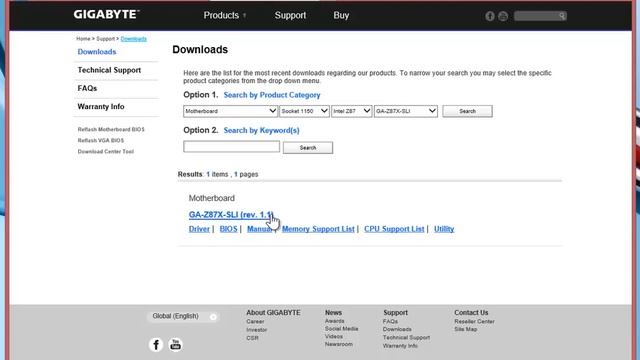The height and width of the screenshot is (360, 640).
Task: Open Reflash Motherboard BIOS link
Action: pos(111,129)
